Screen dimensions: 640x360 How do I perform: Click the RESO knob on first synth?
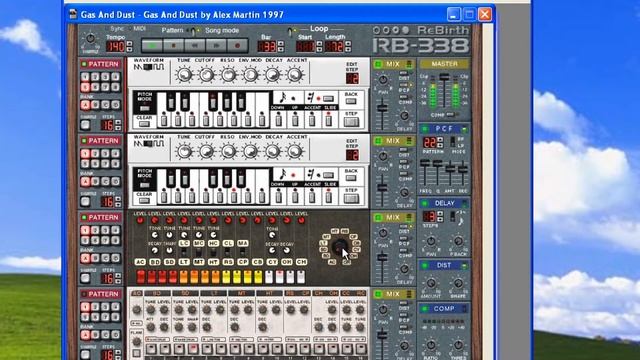tap(228, 75)
